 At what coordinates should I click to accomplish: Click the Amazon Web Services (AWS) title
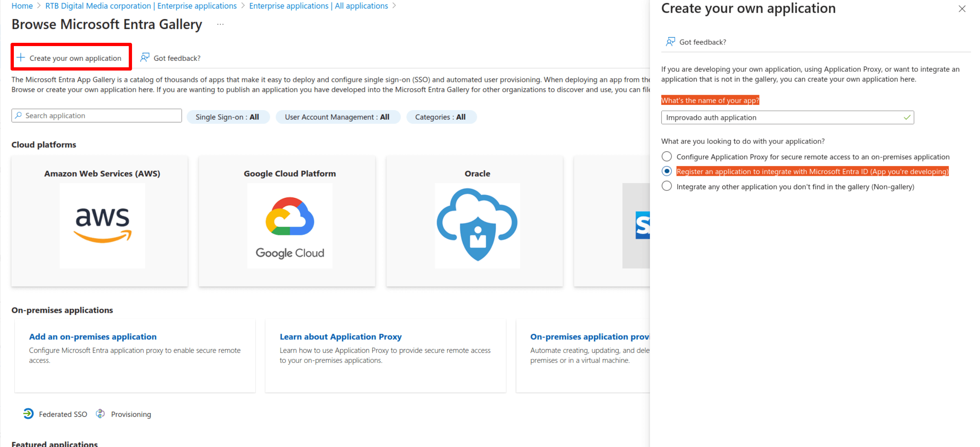[x=102, y=173]
